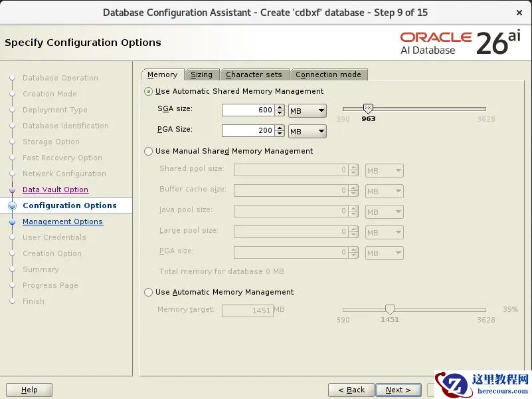Open the Character sets tab

pyautogui.click(x=254, y=74)
